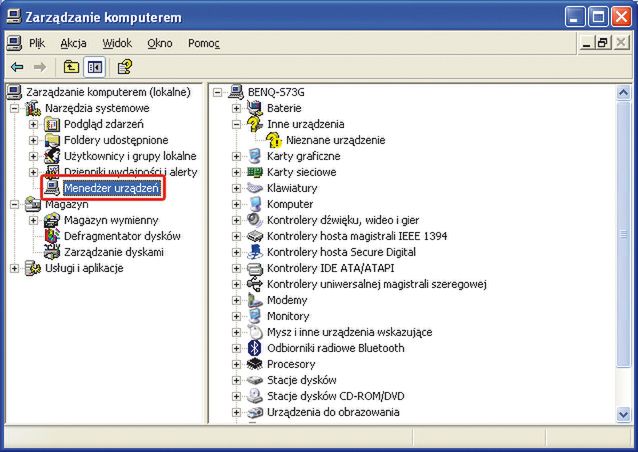Expand the Foldery udostępnione node
Viewport: 638px width, 452px height.
click(x=33, y=140)
